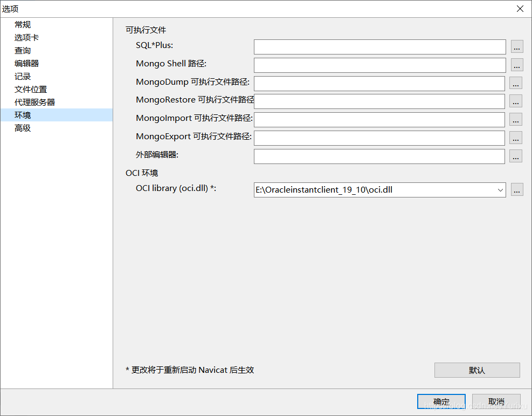Click the 外部编辑器 path input field

pyautogui.click(x=379, y=156)
